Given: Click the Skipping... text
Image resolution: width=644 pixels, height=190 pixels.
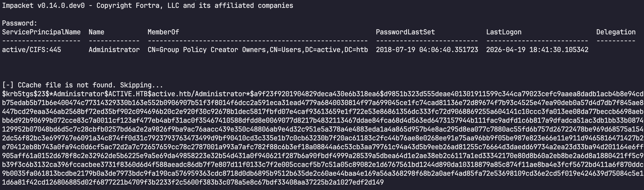Looking at the screenshot, I should [141, 85].
